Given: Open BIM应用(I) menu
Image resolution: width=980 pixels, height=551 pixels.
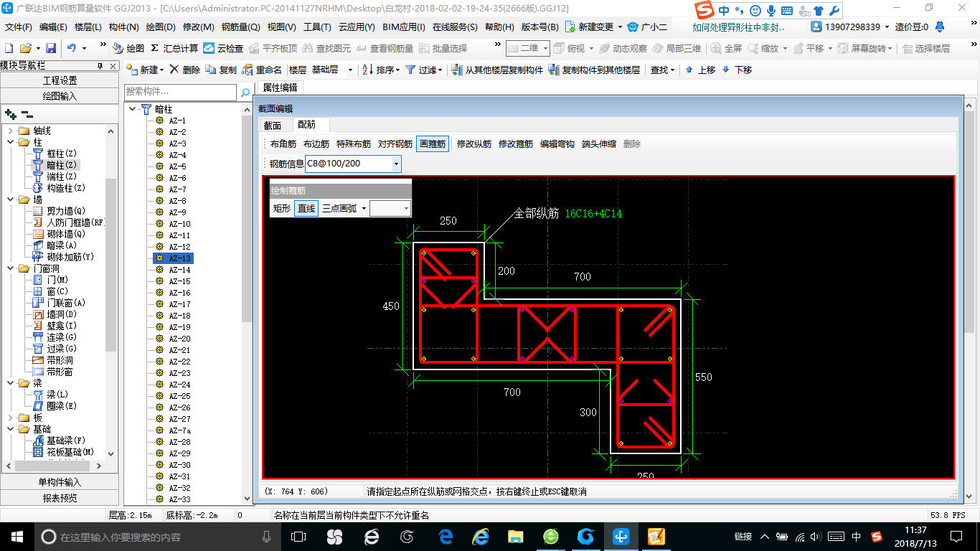Looking at the screenshot, I should [404, 27].
